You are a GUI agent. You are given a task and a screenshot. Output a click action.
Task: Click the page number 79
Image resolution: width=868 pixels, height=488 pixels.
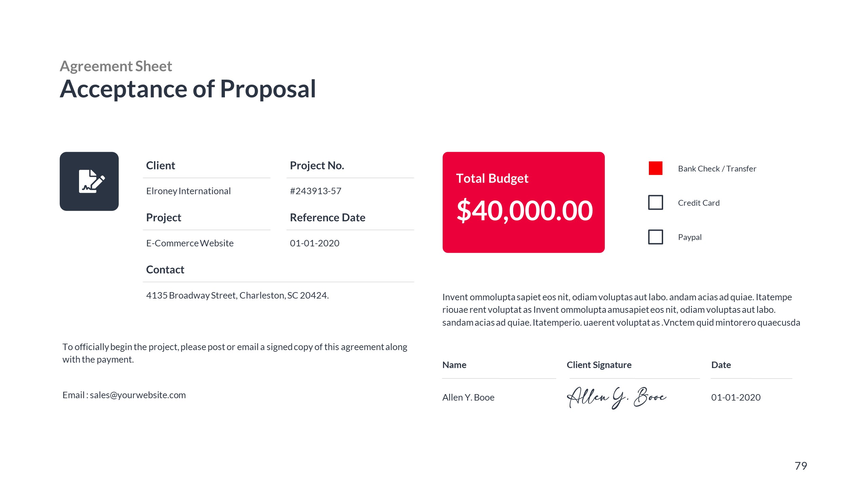(801, 466)
